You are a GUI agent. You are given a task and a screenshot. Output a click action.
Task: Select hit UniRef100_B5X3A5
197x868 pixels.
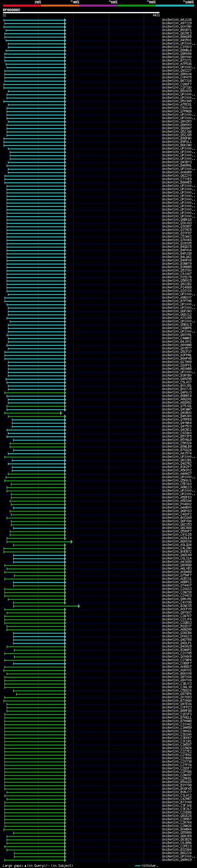177,101
